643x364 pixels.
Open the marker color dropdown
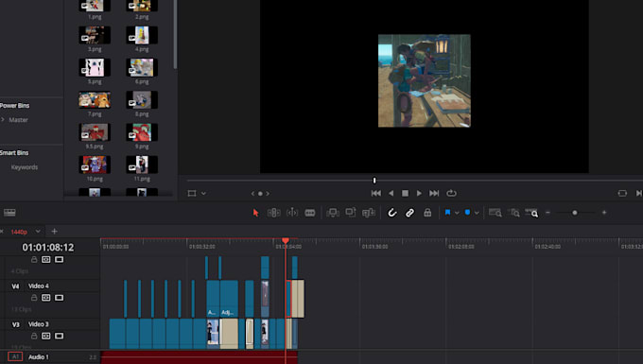477,213
